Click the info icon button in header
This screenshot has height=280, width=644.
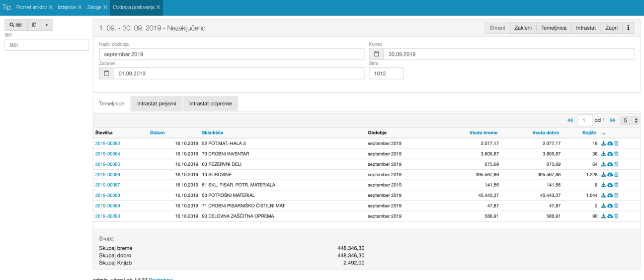point(628,28)
